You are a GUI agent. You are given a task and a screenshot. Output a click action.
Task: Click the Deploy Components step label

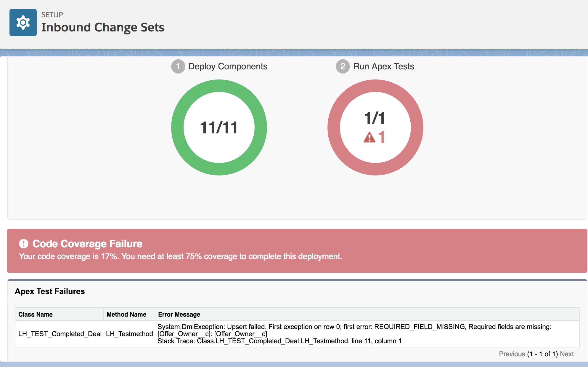click(x=228, y=66)
